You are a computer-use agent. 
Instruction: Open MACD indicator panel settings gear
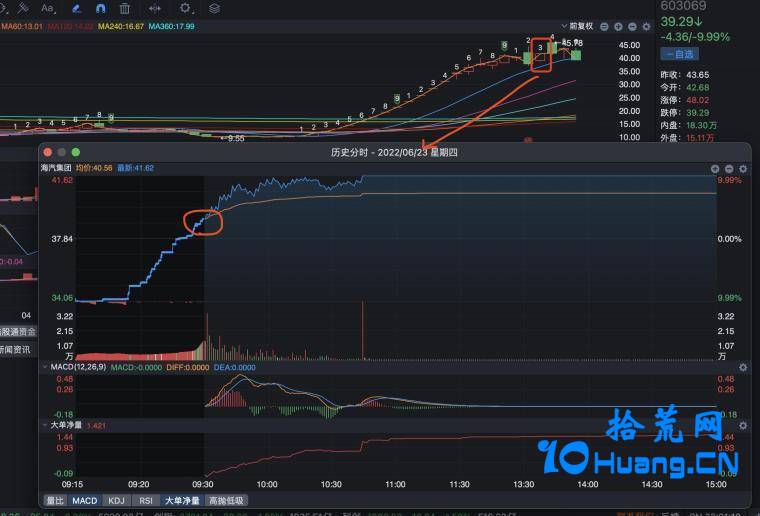[x=743, y=367]
